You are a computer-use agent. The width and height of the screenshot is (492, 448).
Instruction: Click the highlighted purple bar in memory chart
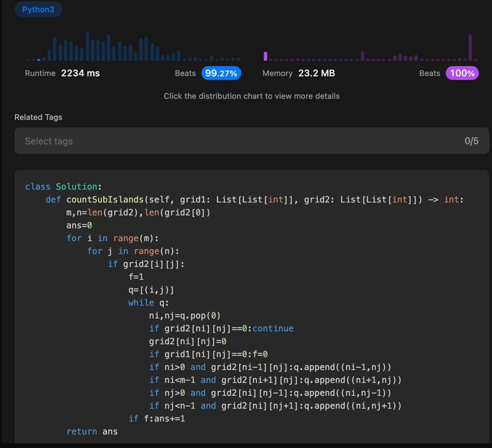tap(266, 56)
